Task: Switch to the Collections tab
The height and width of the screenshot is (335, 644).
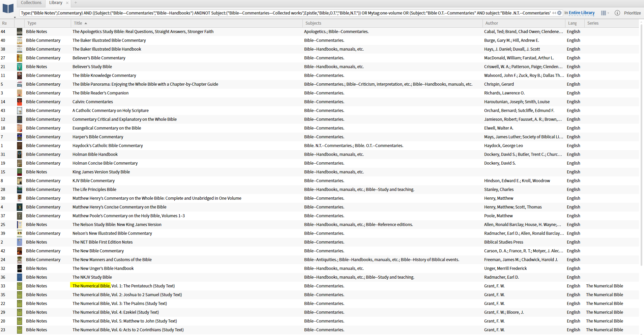Action: [31, 3]
